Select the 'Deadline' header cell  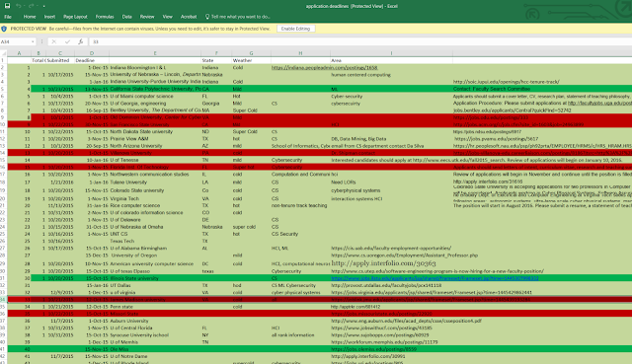pos(92,60)
